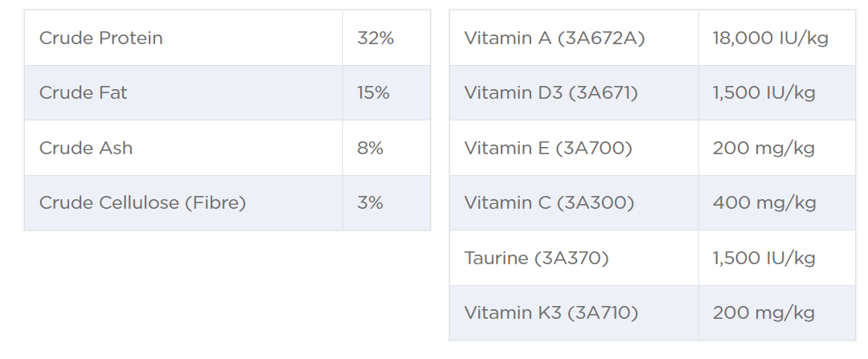Select the 18,000 IU/kg value

(770, 38)
